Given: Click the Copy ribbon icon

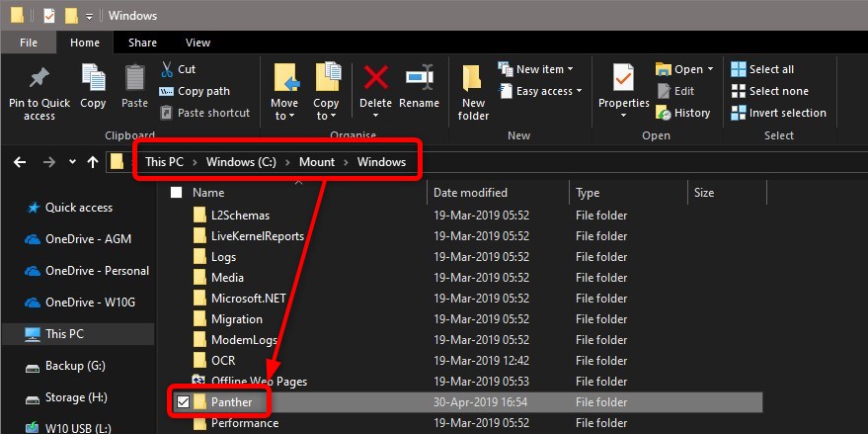Looking at the screenshot, I should 93,77.
